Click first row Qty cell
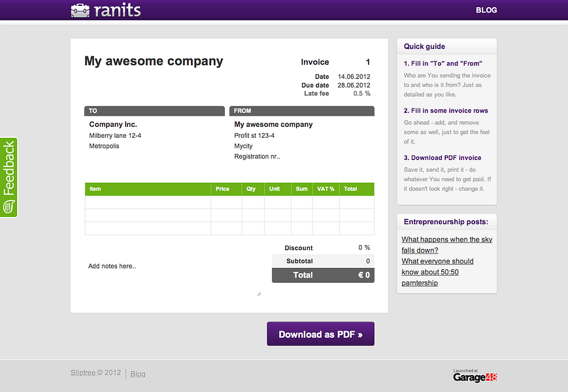This screenshot has height=392, width=568. pos(253,203)
